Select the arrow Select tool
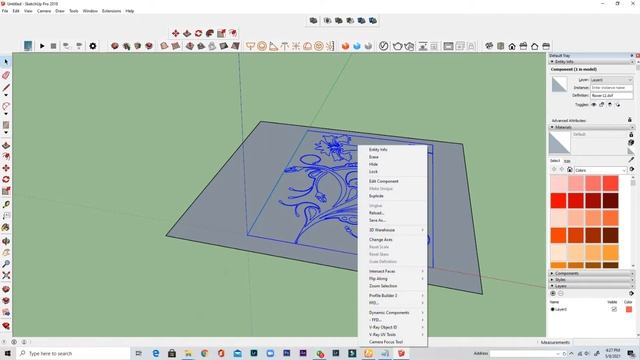 pos(6,62)
